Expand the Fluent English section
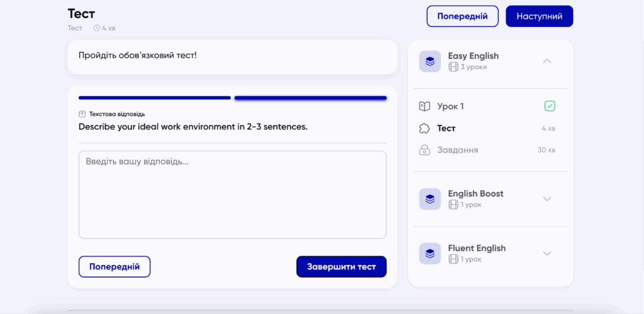Viewport: 644px width, 314px height. click(547, 254)
